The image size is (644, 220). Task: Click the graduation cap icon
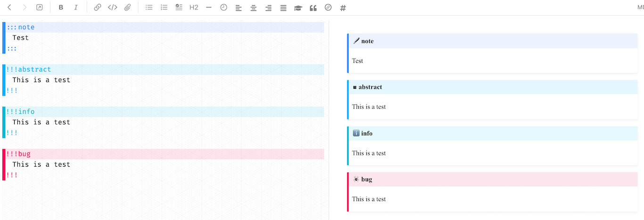[298, 8]
